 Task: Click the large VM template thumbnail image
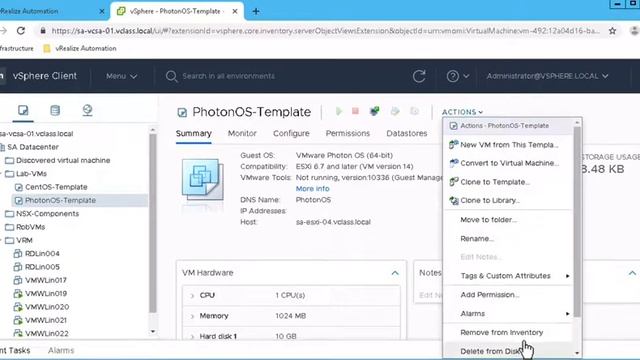[x=203, y=180]
